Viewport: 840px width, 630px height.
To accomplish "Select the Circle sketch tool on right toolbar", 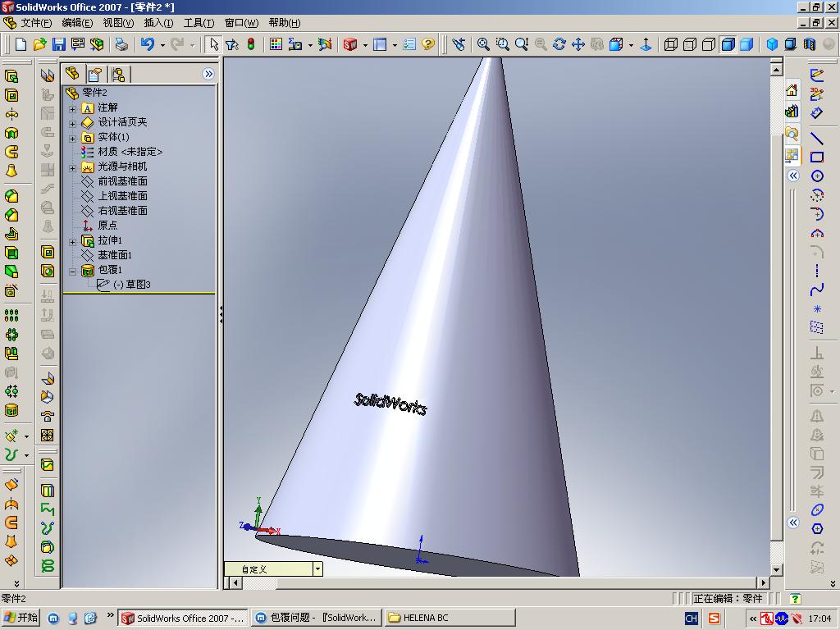I will pyautogui.click(x=816, y=176).
